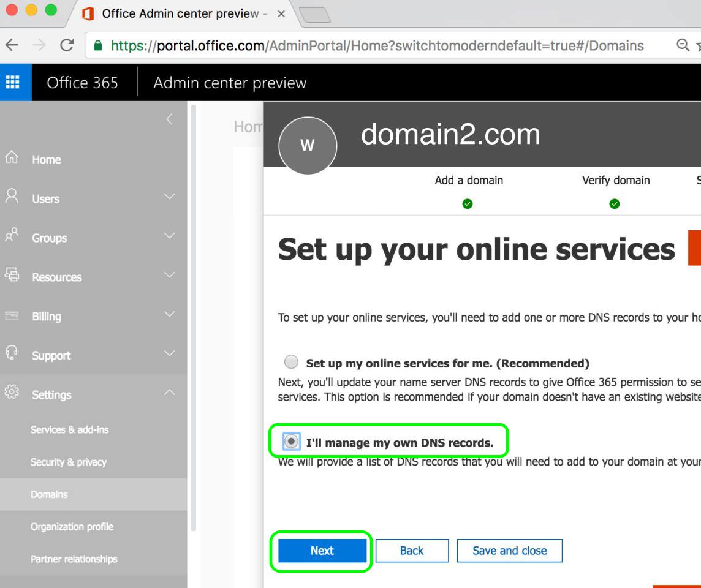This screenshot has height=588, width=701.
Task: Reload the page with the refresh icon
Action: (67, 45)
